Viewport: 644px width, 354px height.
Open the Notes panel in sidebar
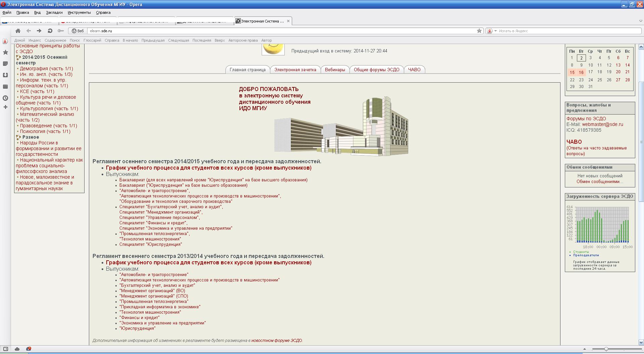point(5,64)
